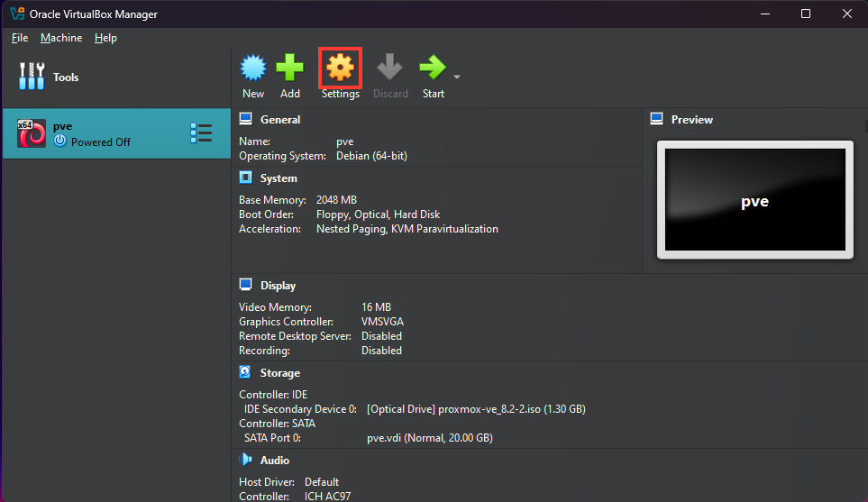Click the System chip icon
Image resolution: width=868 pixels, height=502 pixels.
(245, 178)
